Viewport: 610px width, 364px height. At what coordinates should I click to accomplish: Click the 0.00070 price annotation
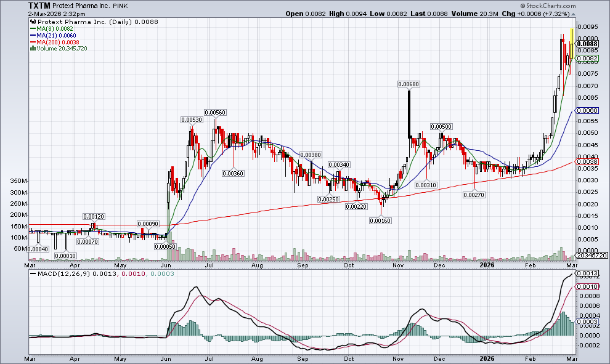(87, 241)
